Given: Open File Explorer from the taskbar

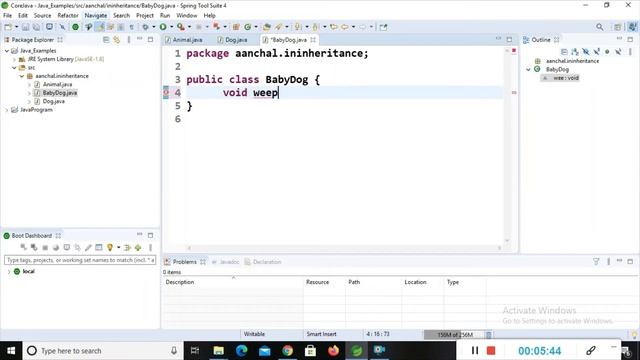Looking at the screenshot, I should [x=218, y=351].
